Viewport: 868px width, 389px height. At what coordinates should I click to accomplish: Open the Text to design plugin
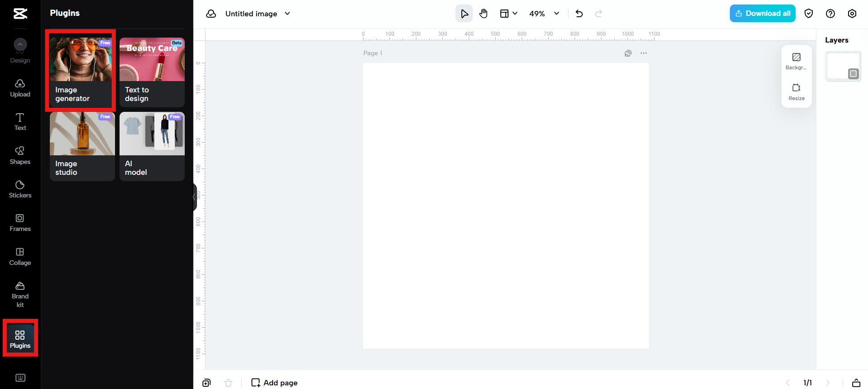(152, 72)
